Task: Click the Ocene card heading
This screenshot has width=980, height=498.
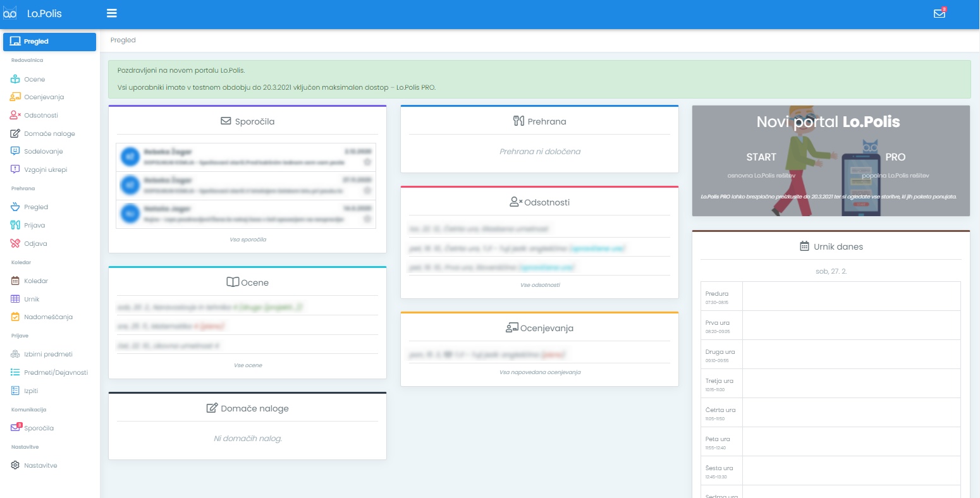Action: (x=248, y=282)
